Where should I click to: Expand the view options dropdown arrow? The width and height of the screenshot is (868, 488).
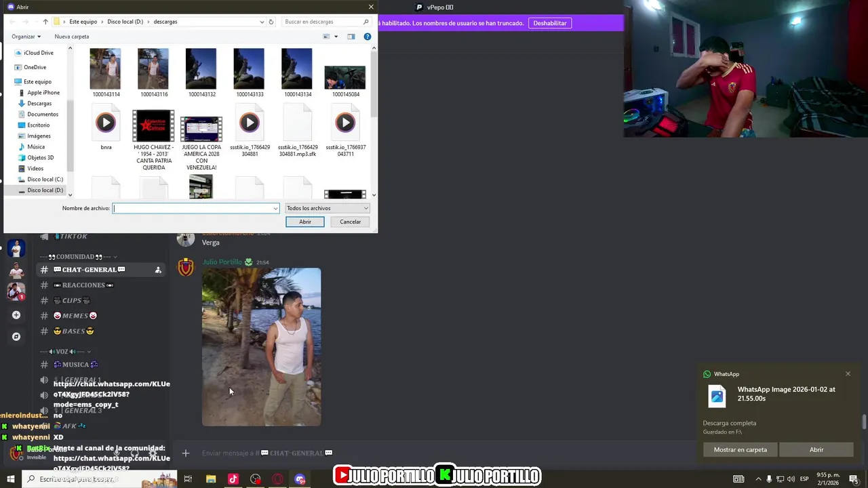(x=336, y=37)
